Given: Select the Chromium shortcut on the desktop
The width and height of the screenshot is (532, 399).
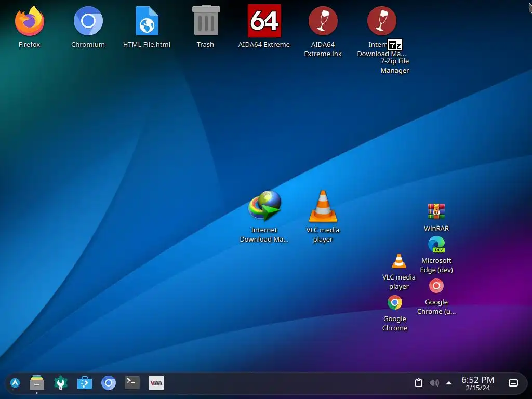Looking at the screenshot, I should click(88, 21).
